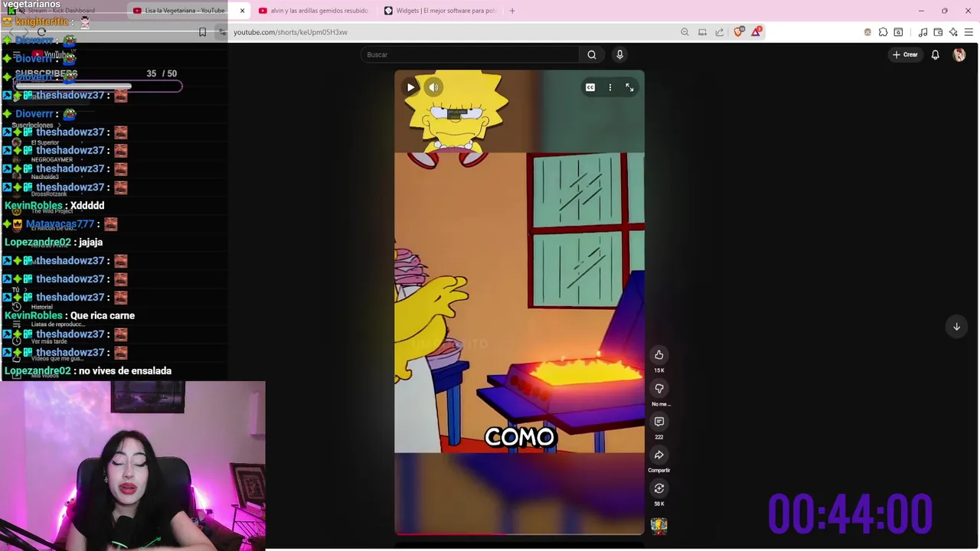Click the YouTube search magnifier button
The height and width of the screenshot is (551, 980).
(591, 54)
